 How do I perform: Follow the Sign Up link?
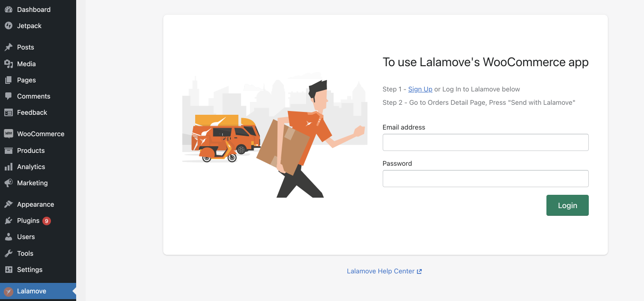pyautogui.click(x=420, y=89)
